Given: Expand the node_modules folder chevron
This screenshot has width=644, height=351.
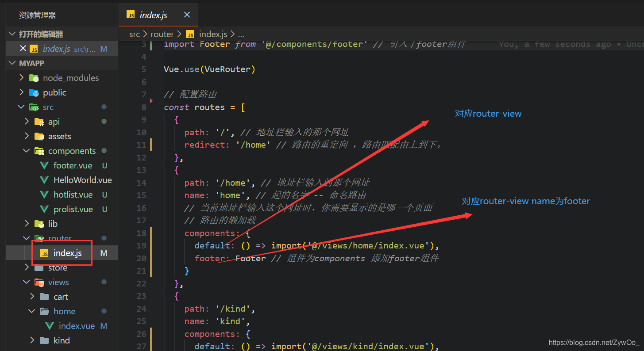Looking at the screenshot, I should (21, 78).
